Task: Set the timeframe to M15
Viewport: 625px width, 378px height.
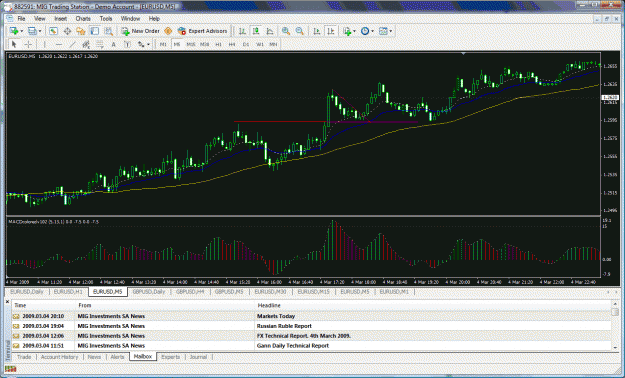Action: tap(191, 44)
